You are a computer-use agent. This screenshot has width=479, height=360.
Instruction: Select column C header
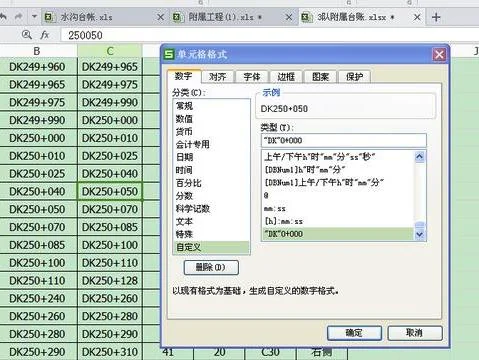110,51
